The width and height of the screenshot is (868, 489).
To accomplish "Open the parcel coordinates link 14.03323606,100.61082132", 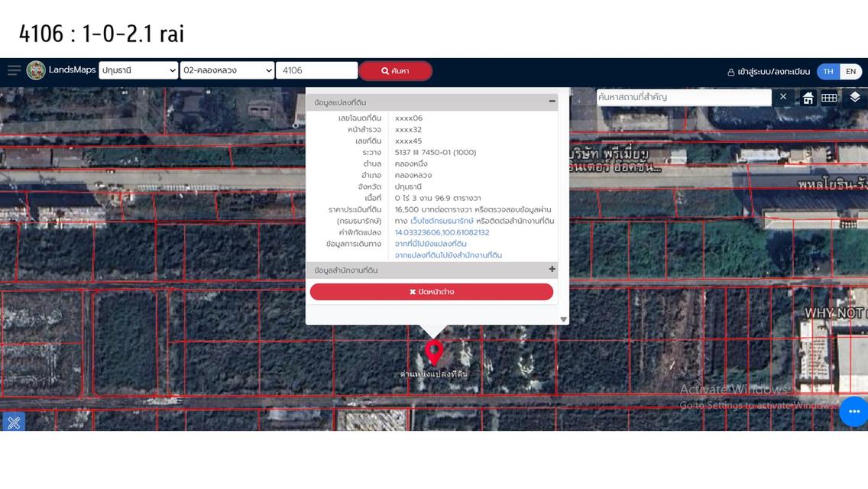I will 442,232.
